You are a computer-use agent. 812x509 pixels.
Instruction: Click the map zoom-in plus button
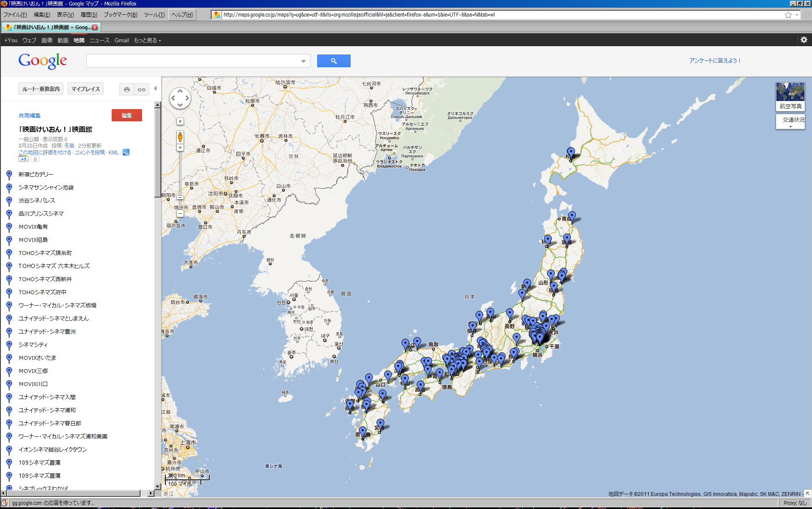pyautogui.click(x=180, y=148)
